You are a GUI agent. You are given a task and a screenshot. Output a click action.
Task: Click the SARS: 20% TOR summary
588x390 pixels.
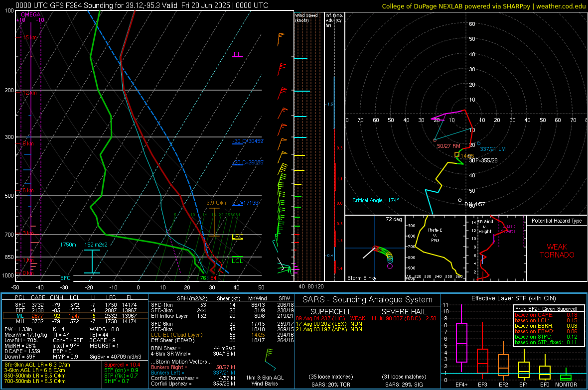[331, 385]
